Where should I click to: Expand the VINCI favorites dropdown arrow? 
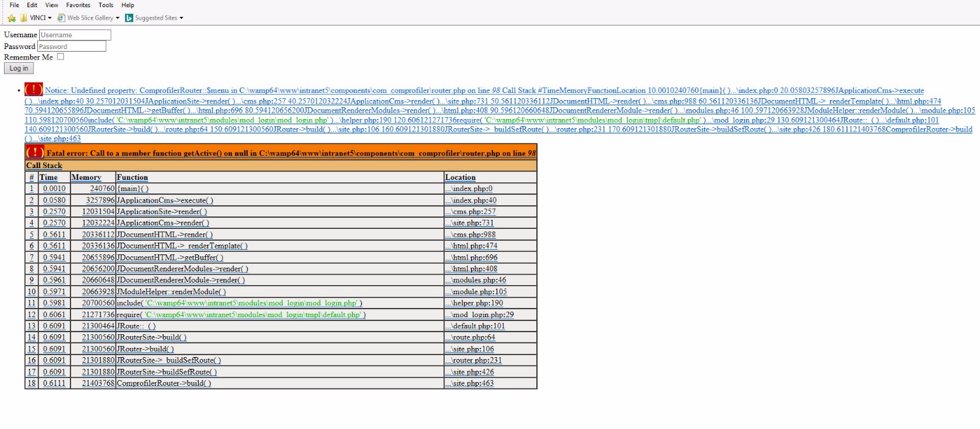pyautogui.click(x=50, y=18)
